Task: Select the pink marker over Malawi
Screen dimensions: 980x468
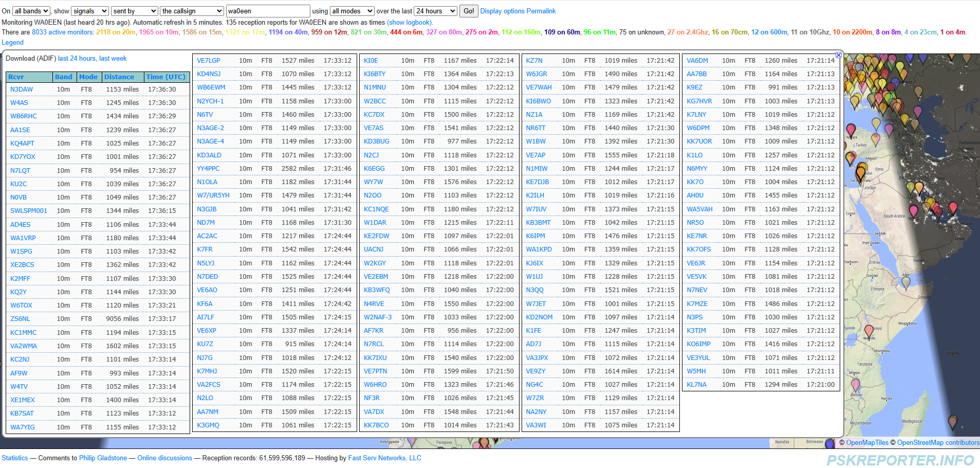Action: pos(856,384)
